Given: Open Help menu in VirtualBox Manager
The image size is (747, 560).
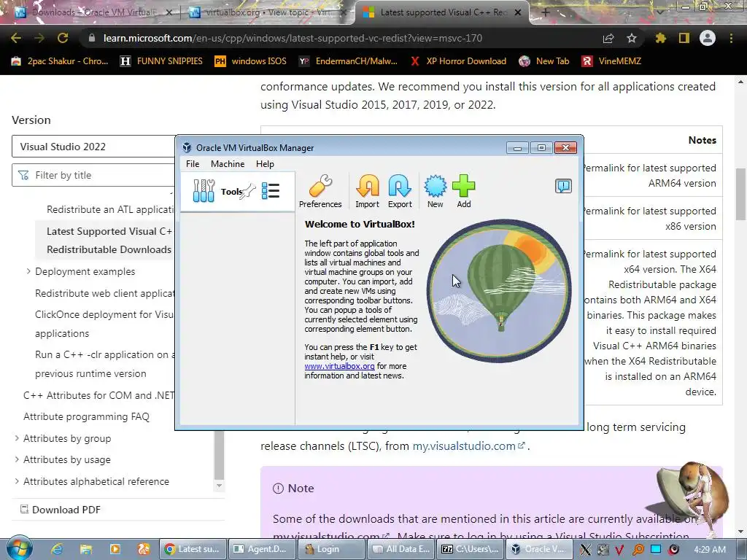Looking at the screenshot, I should point(265,164).
